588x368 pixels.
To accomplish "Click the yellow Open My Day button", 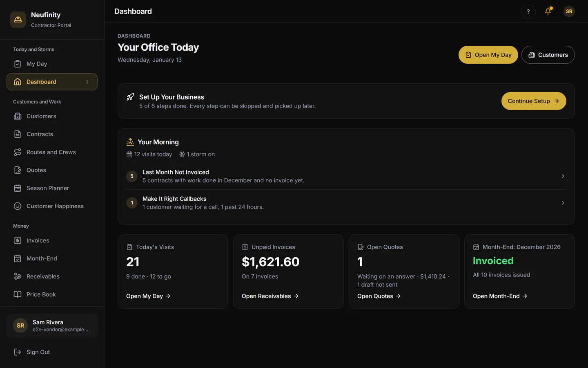I will click(488, 55).
